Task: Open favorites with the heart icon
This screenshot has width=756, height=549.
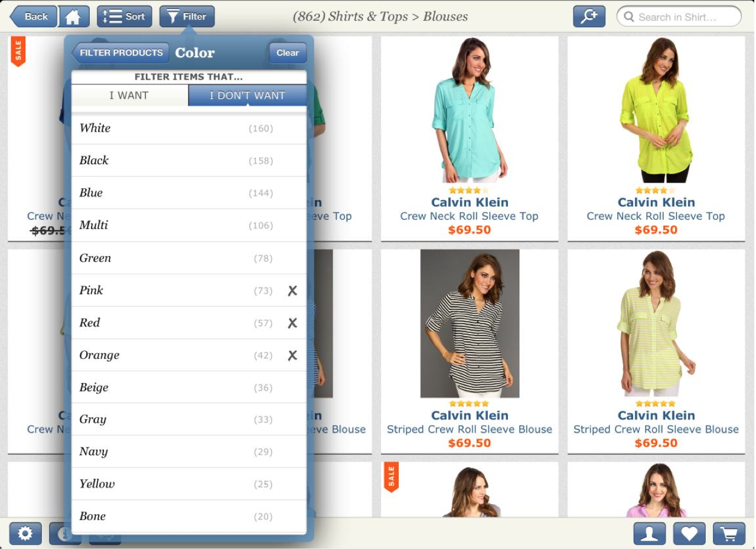Action: click(x=689, y=534)
